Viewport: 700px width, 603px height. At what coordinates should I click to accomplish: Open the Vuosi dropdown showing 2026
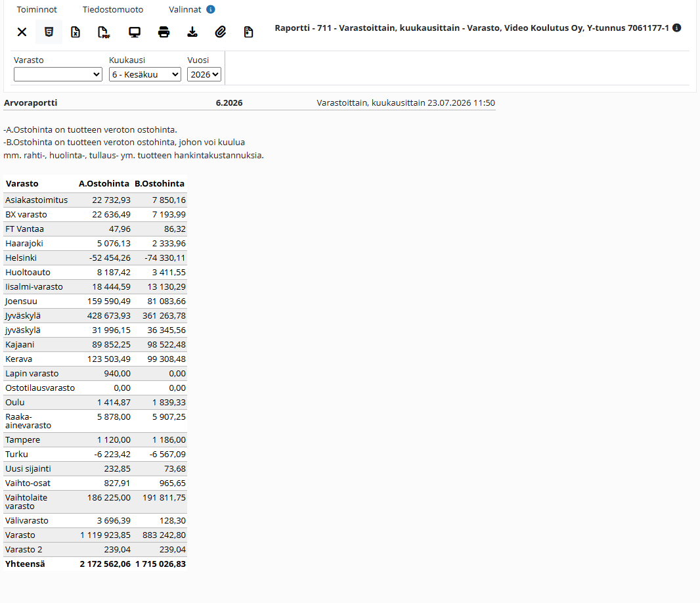pos(204,75)
